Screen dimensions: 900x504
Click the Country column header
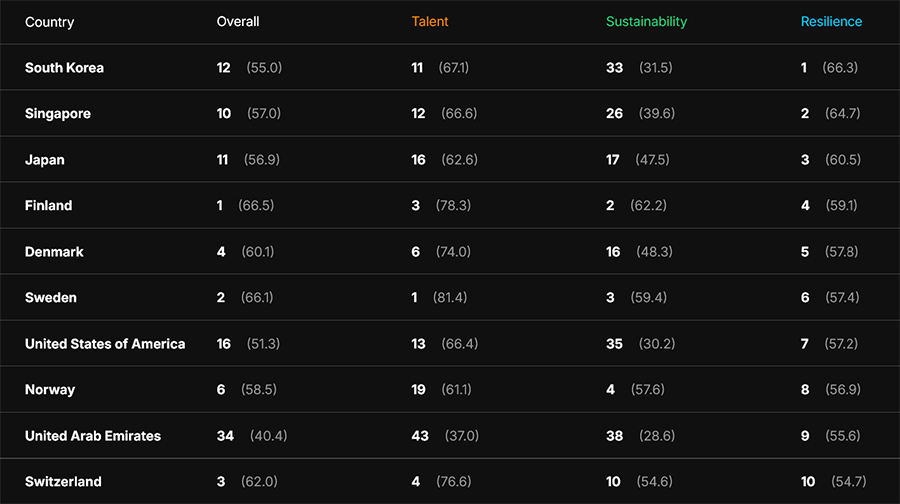[x=49, y=22]
